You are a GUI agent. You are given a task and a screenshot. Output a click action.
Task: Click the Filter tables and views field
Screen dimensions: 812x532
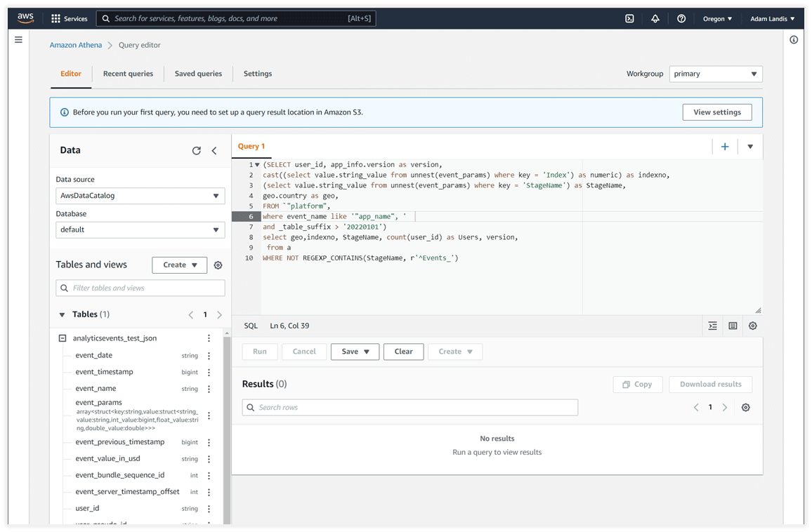[140, 288]
